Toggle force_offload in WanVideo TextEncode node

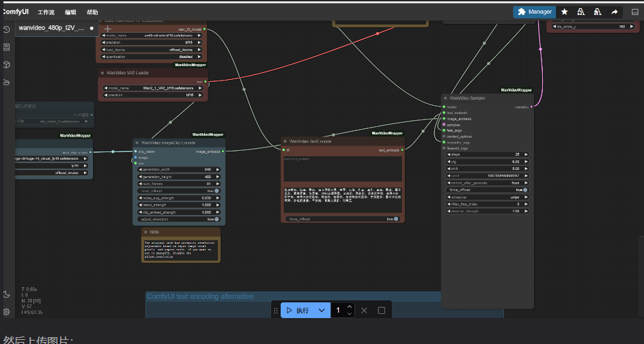(397, 218)
